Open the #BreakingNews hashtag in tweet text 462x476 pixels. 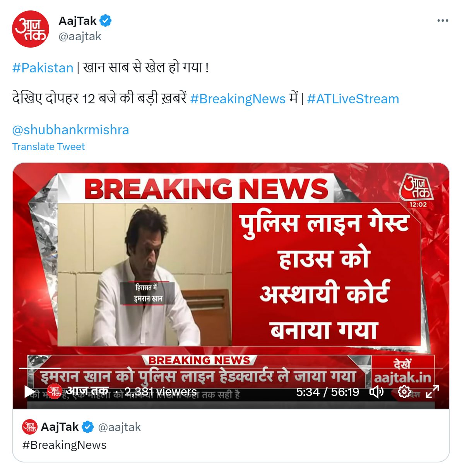[x=238, y=99]
